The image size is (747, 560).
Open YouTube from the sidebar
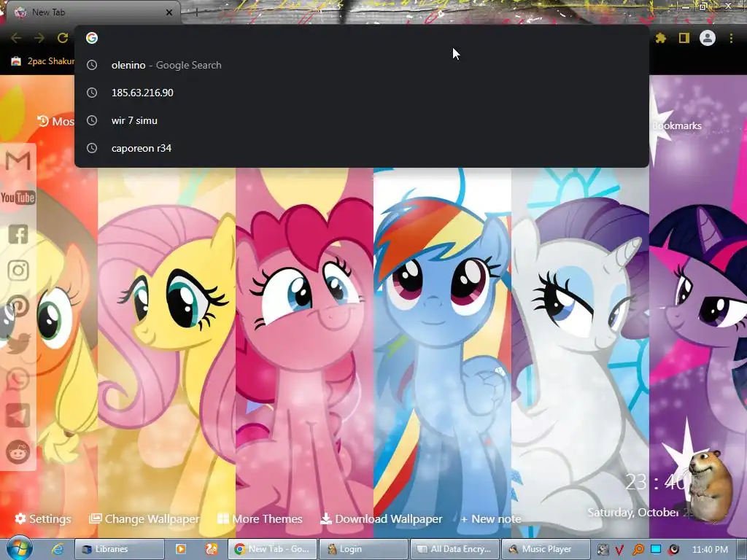coord(18,197)
